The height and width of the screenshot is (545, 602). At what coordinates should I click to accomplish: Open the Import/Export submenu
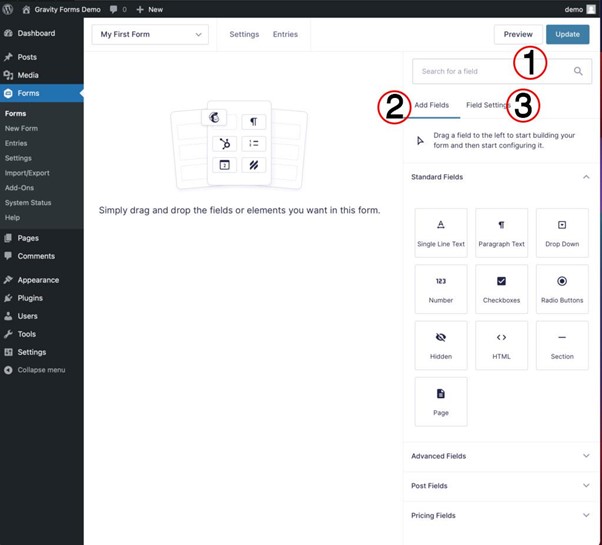27,173
